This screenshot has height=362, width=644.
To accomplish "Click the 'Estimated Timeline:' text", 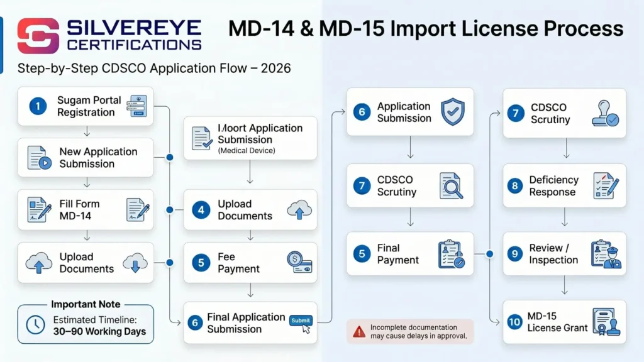I will (95, 320).
